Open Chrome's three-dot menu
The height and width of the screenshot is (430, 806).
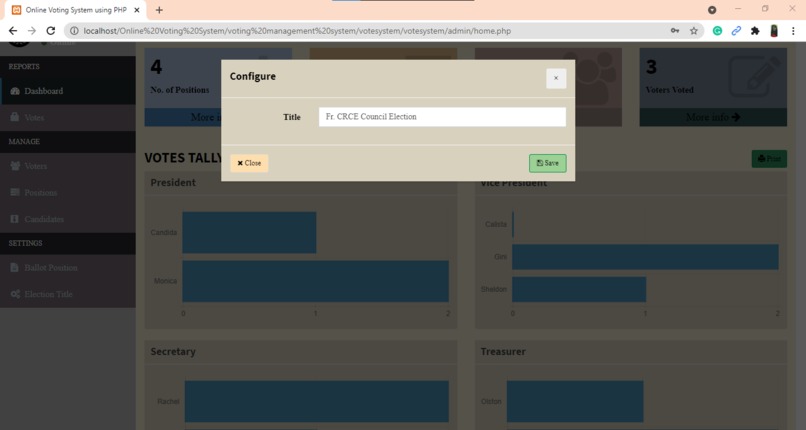click(x=793, y=31)
